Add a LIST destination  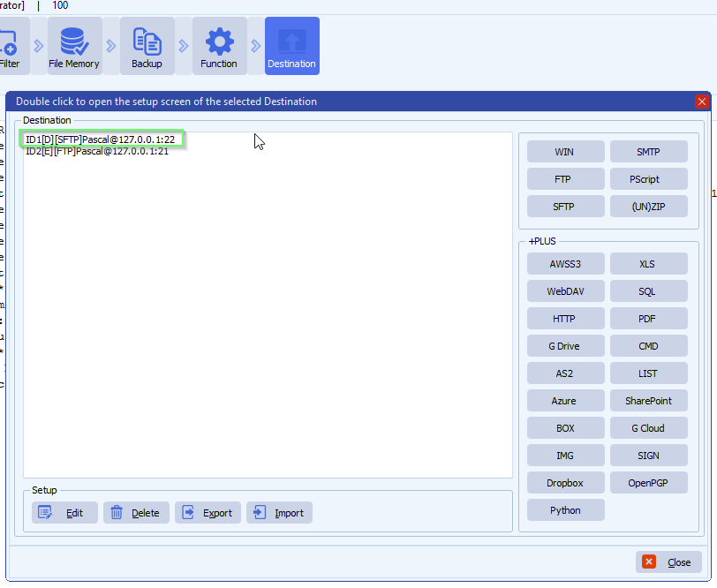click(x=648, y=373)
